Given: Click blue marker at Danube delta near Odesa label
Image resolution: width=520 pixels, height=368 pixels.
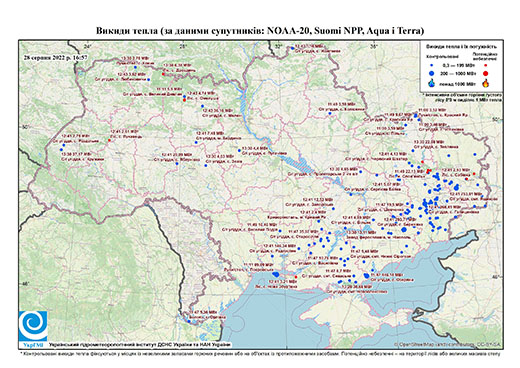Looking at the screenshot, I should (x=189, y=321).
